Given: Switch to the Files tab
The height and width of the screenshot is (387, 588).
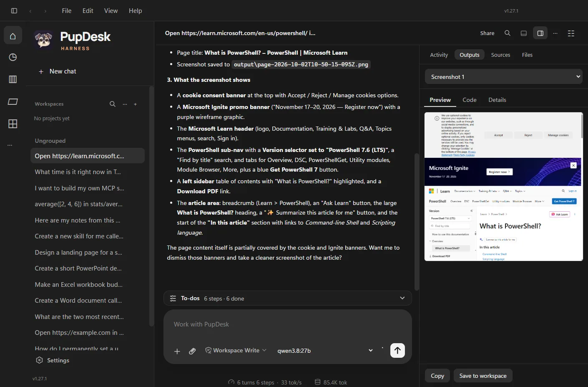Looking at the screenshot, I should (528, 55).
